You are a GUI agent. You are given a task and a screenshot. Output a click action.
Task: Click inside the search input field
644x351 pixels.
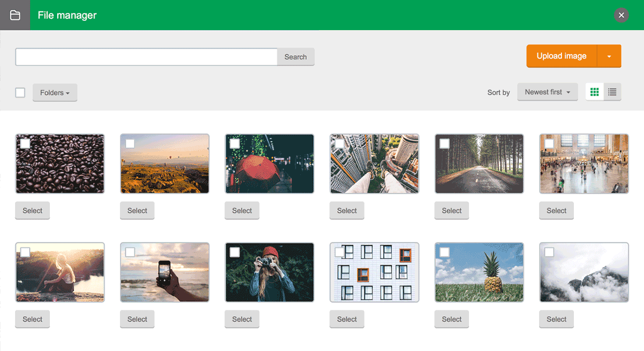click(x=145, y=57)
